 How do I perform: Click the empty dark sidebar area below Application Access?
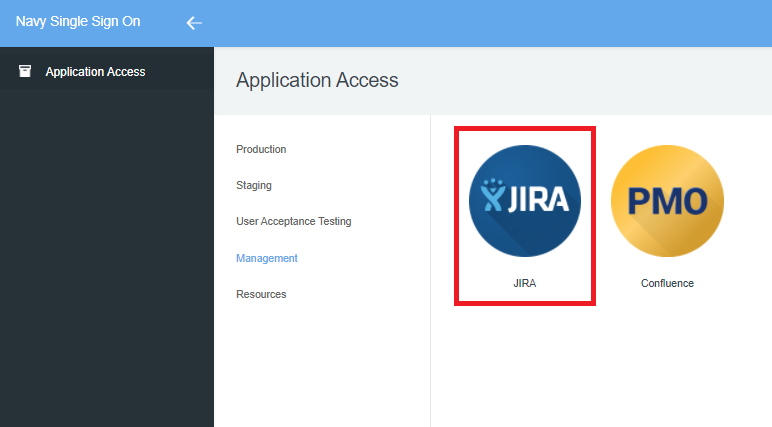[107, 260]
